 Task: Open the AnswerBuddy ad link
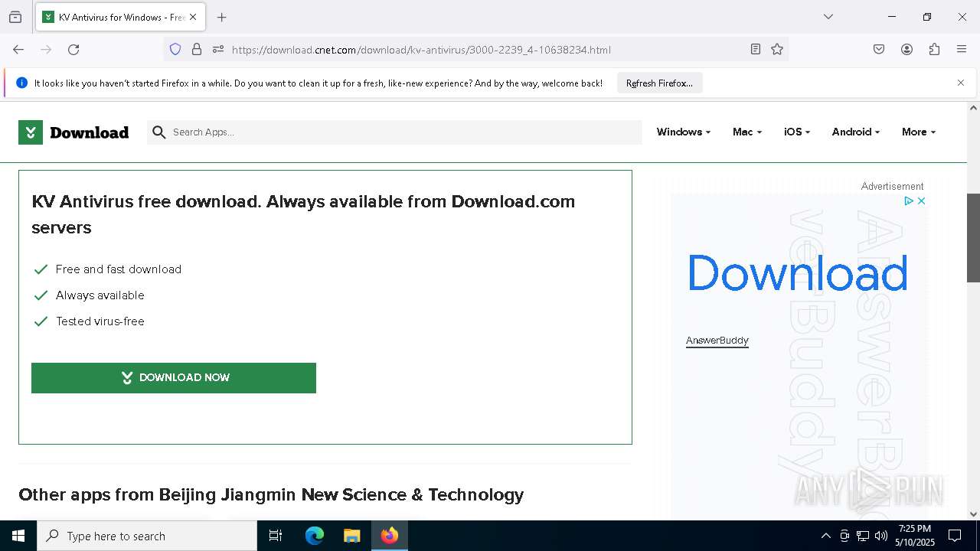[x=717, y=341]
